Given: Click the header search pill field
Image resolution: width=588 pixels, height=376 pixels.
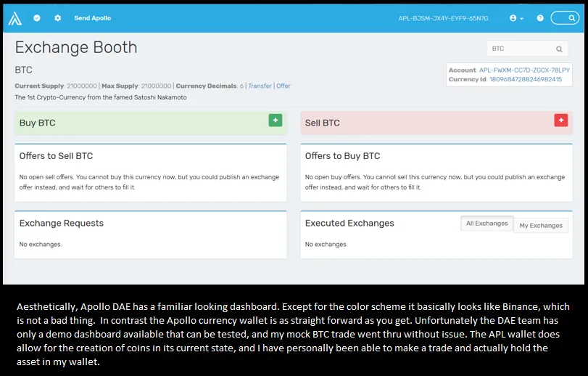Looking at the screenshot, I should (x=565, y=18).
